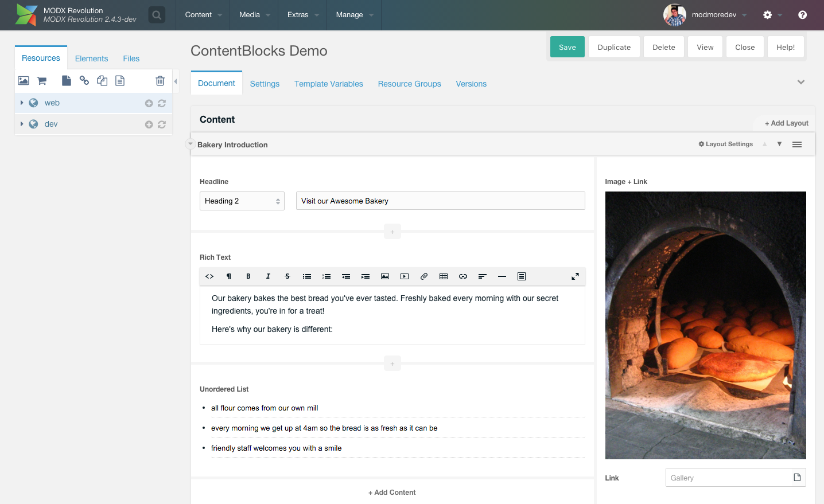Click the Add Layout link
Image resolution: width=824 pixels, height=504 pixels.
pyautogui.click(x=786, y=123)
